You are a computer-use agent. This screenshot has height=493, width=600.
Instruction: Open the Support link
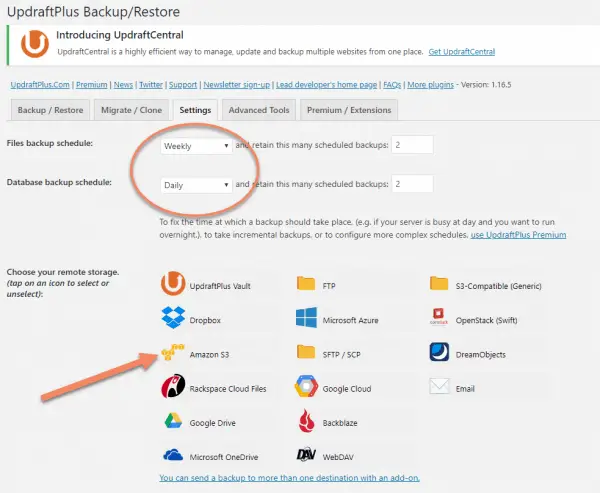pos(183,85)
